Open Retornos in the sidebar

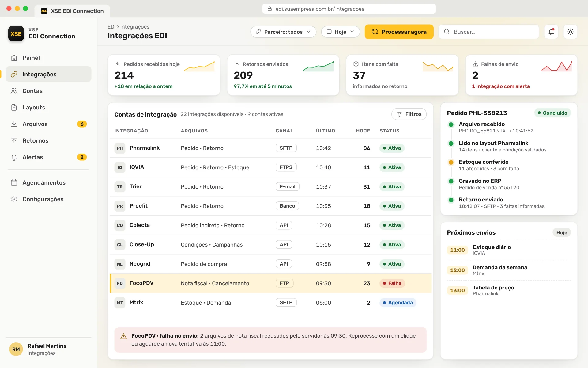point(48,140)
